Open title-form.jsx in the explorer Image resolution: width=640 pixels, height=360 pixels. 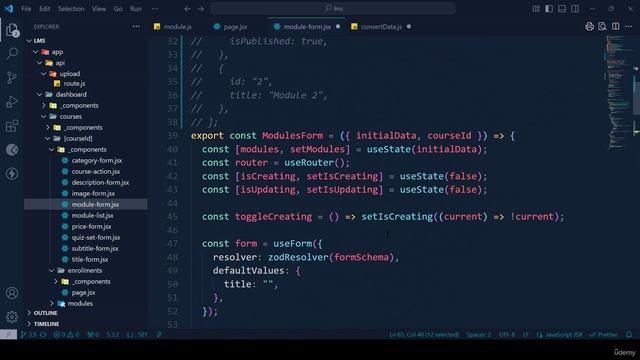tap(90, 259)
